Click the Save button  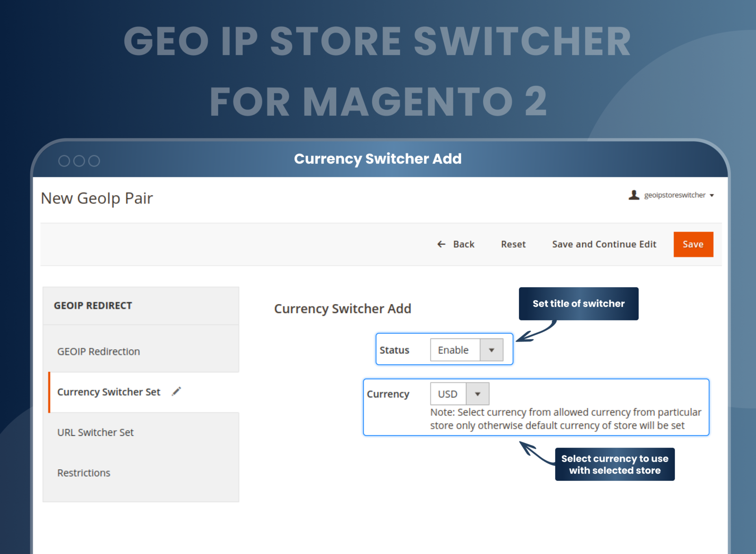693,244
